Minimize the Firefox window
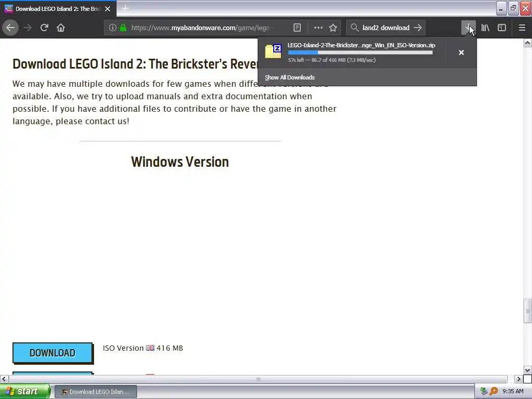This screenshot has width=532, height=399. point(501,8)
